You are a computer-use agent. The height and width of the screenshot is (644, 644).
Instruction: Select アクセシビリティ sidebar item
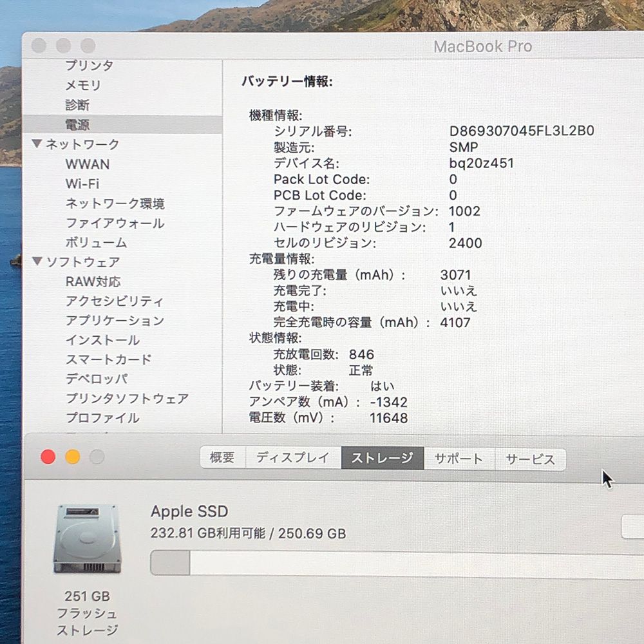coord(114,301)
